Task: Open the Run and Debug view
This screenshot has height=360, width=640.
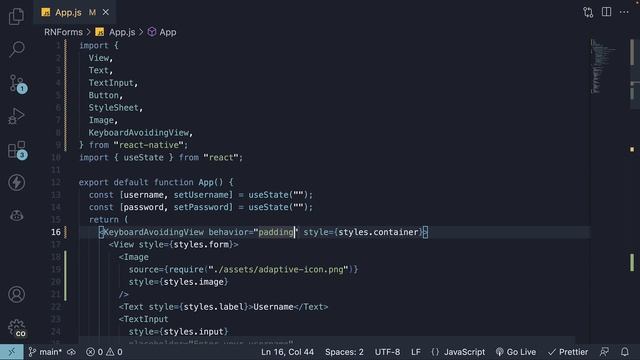Action: [16, 116]
